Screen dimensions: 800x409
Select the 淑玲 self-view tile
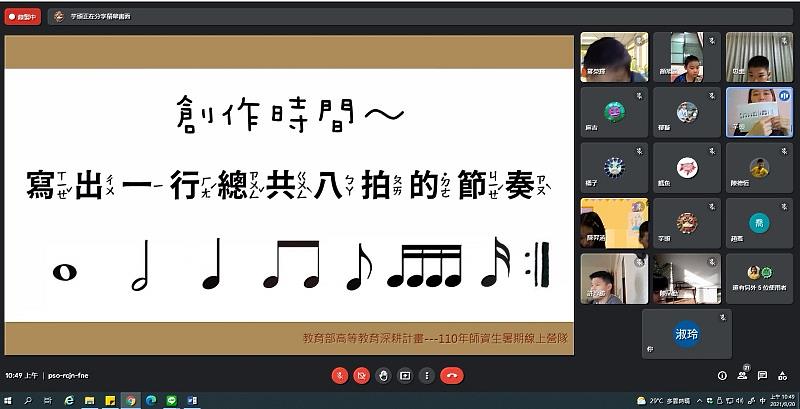tap(687, 334)
